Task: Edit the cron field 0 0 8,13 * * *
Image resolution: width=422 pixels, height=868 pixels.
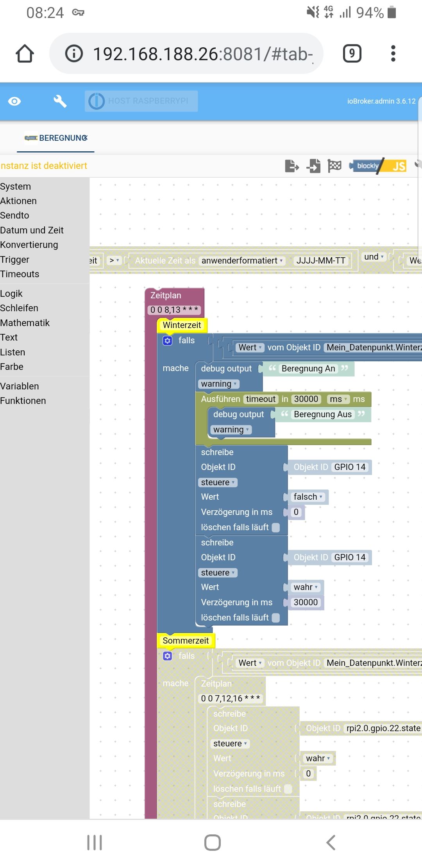Action: [174, 310]
